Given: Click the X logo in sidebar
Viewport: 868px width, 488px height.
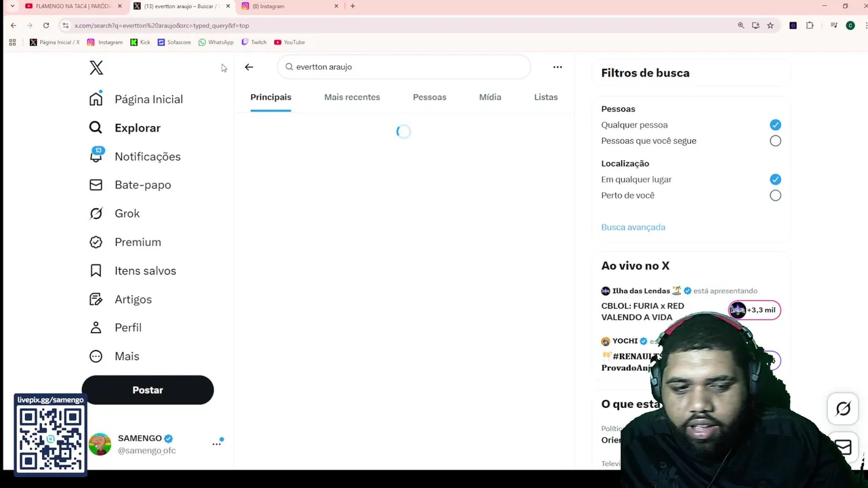Looking at the screenshot, I should click(96, 68).
